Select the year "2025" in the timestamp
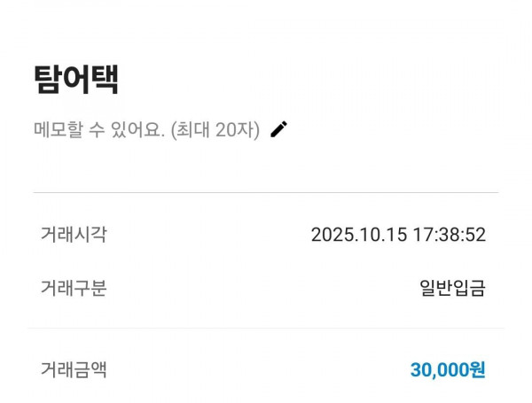 [x=332, y=235]
